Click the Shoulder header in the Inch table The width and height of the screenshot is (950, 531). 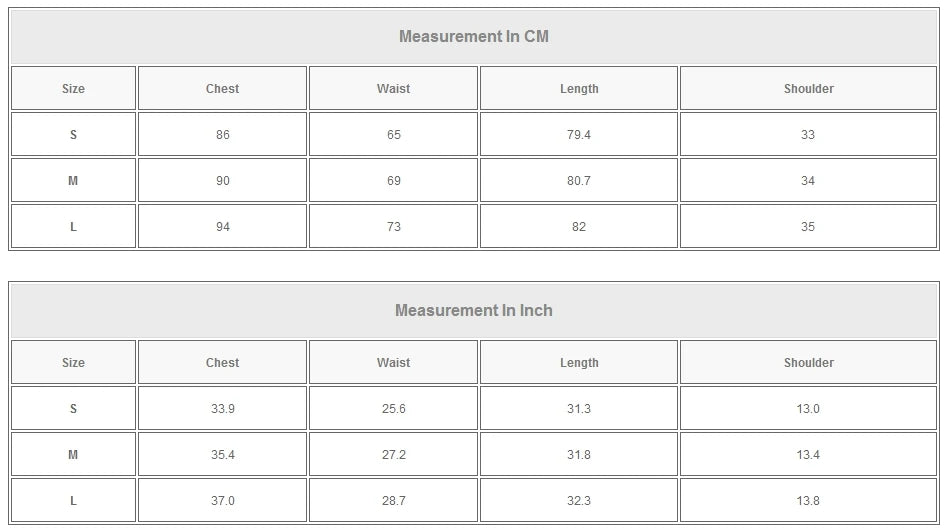coord(808,363)
